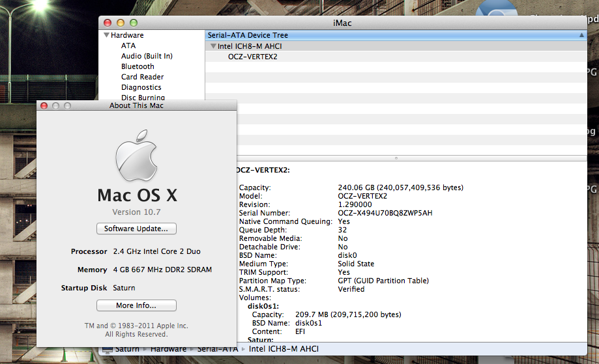
Task: Click the Hardware label in sidebar
Action: [x=127, y=35]
